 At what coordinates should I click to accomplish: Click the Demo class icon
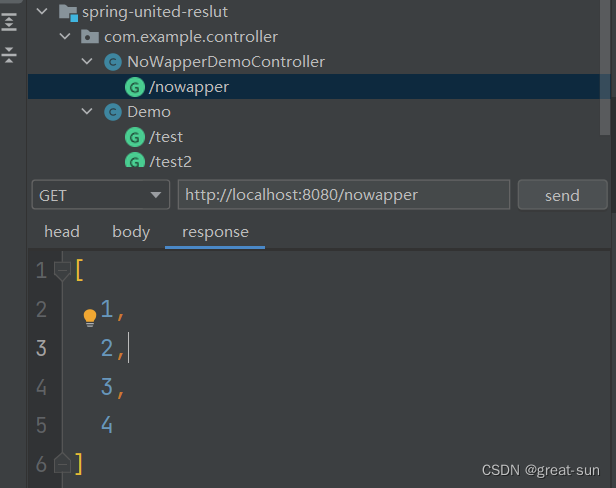point(113,112)
